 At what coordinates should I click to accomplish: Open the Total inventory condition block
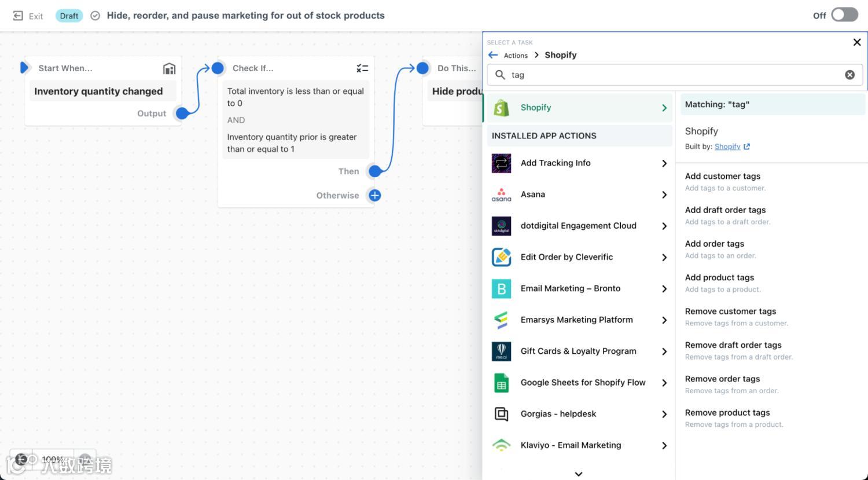pyautogui.click(x=296, y=120)
